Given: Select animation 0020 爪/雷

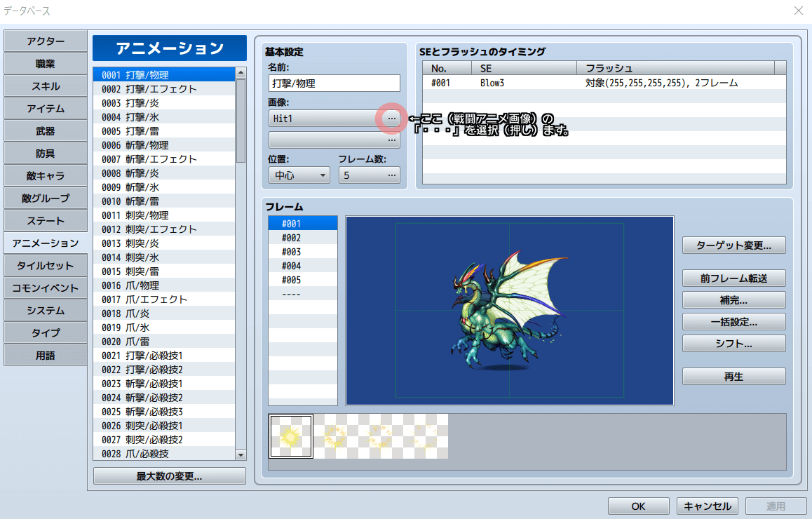Looking at the screenshot, I should [x=164, y=342].
